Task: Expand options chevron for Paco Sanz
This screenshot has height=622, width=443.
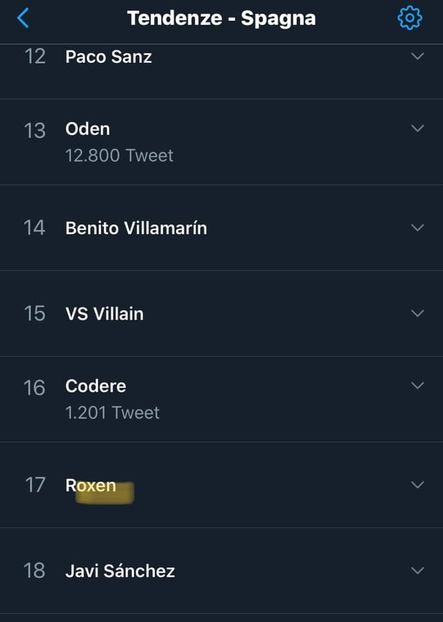Action: pyautogui.click(x=417, y=56)
